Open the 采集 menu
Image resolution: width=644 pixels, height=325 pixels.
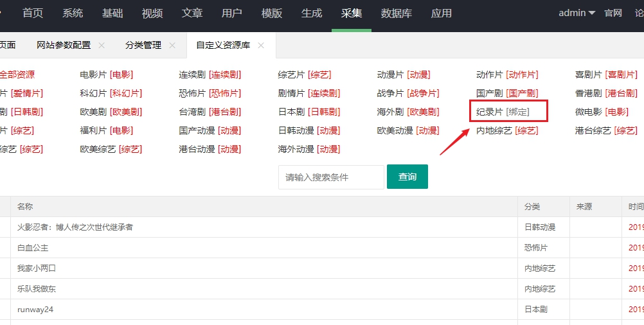[352, 13]
